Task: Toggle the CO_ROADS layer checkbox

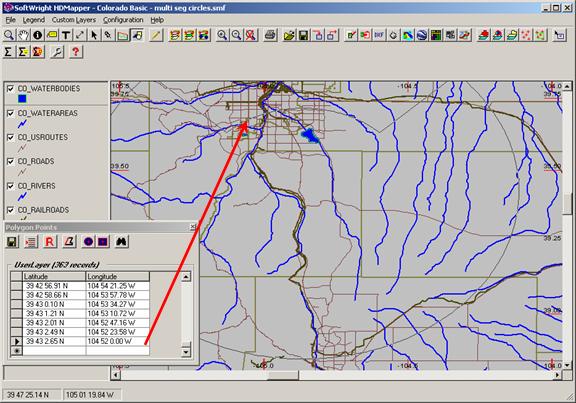Action: pos(10,161)
